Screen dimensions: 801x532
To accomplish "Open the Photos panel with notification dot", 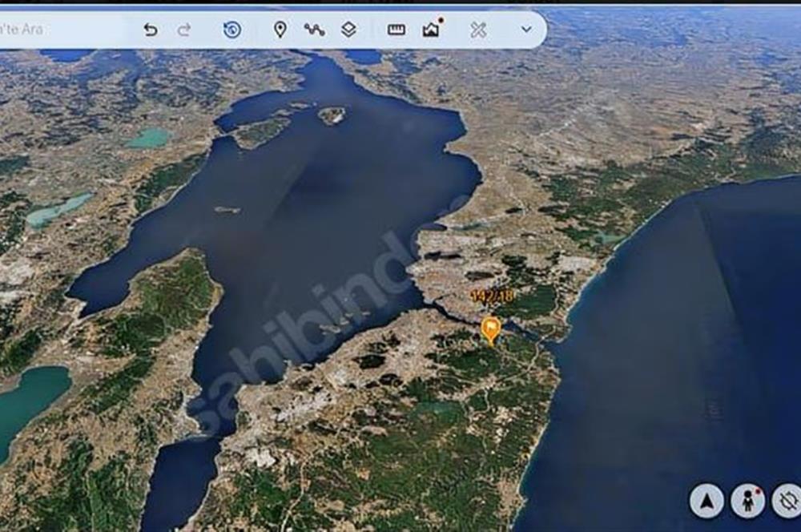I will (x=431, y=30).
